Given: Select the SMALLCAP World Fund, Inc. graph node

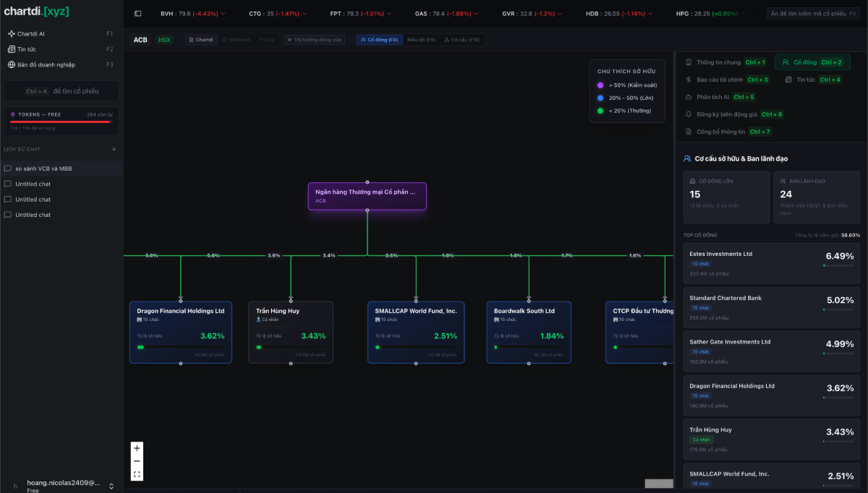Looking at the screenshot, I should click(416, 333).
